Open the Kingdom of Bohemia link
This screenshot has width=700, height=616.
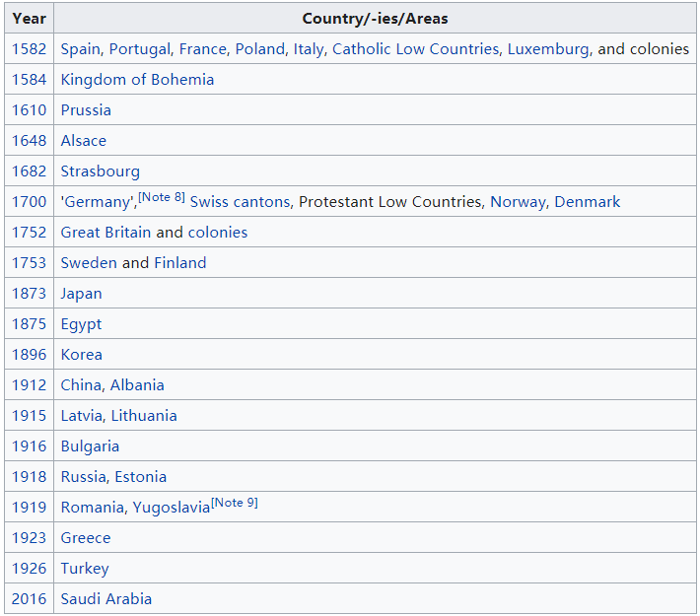tap(137, 80)
